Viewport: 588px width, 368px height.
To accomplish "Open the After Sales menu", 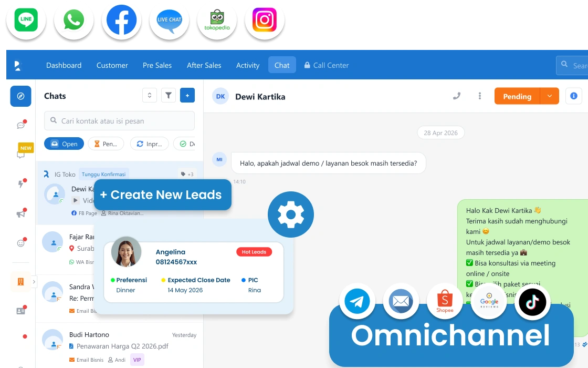I will (x=204, y=65).
